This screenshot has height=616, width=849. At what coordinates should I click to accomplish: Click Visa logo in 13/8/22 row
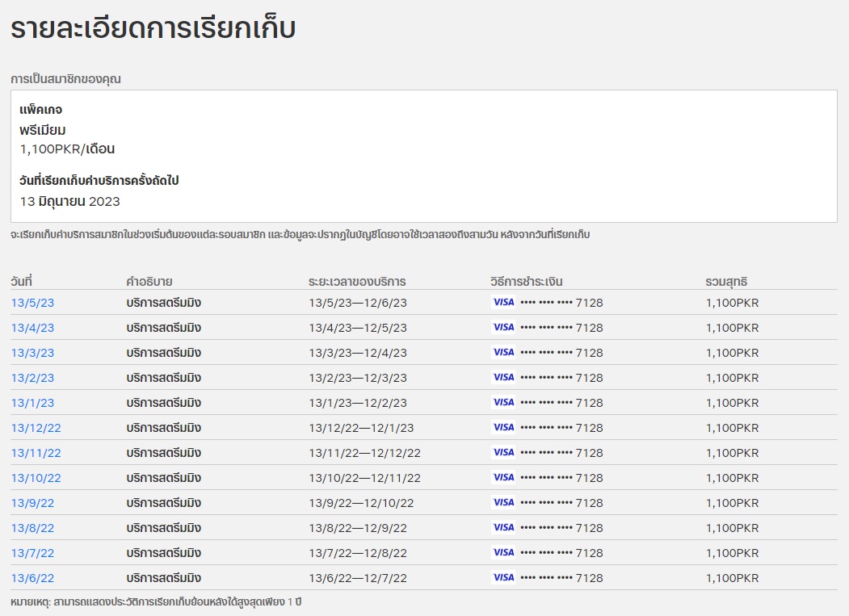(503, 527)
